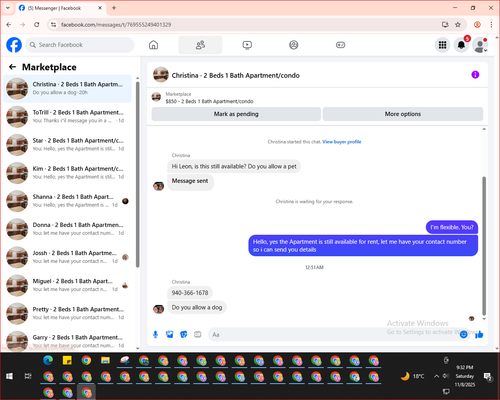The image size is (500, 400).
Task: Open the Facebook menu grid icon
Action: 442,45
